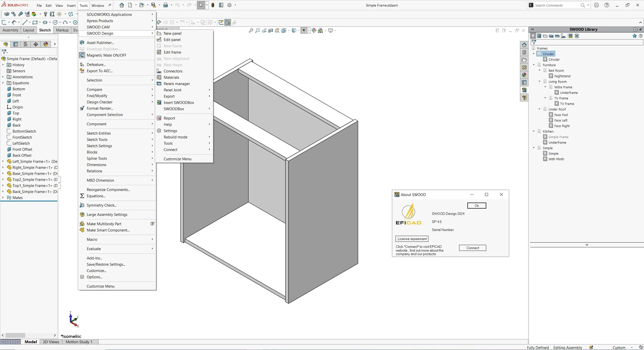The width and height of the screenshot is (644, 350).
Task: Expand more manager tabs arrow
Action: click(55, 44)
